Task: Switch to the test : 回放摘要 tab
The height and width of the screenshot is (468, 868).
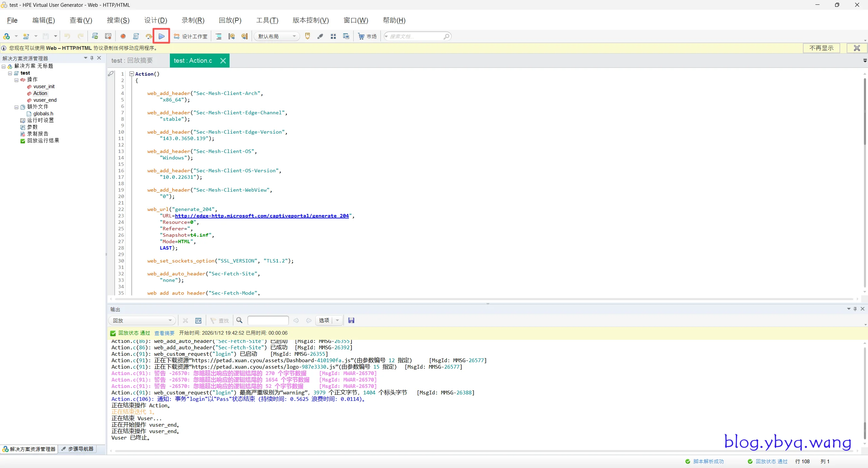Action: (132, 61)
